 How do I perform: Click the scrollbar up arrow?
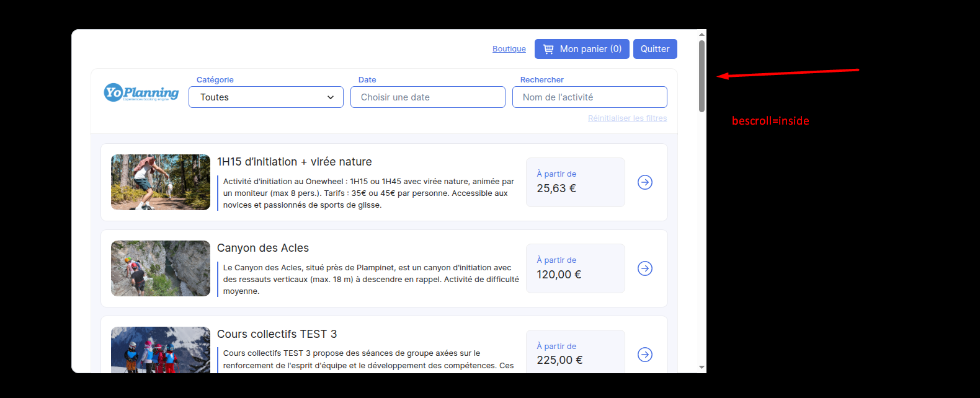702,35
